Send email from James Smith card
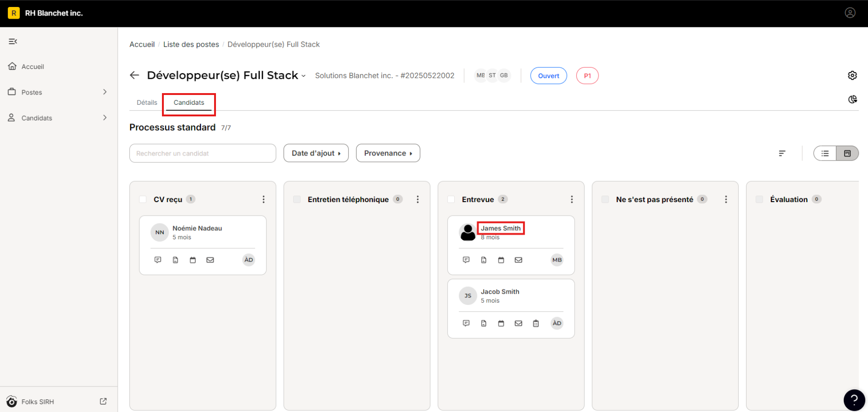The height and width of the screenshot is (412, 868). coord(518,260)
